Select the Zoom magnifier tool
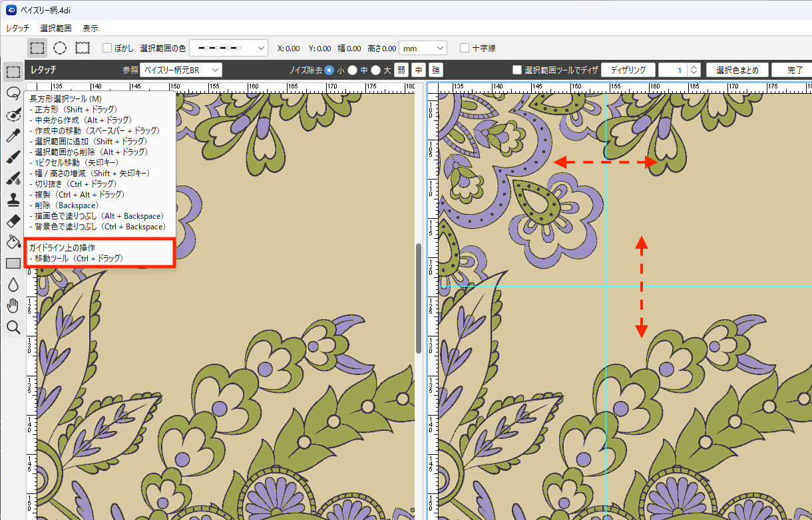 (x=13, y=327)
